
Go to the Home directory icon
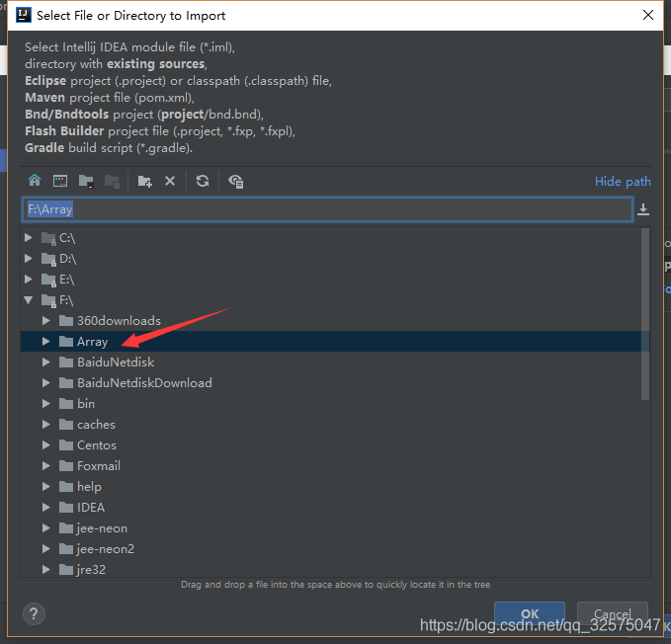pyautogui.click(x=35, y=181)
